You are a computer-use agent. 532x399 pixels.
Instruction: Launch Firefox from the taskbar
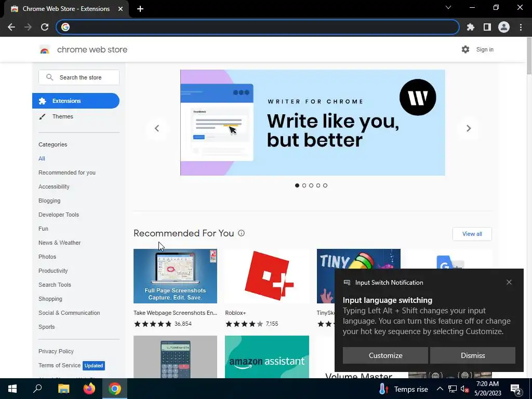pyautogui.click(x=89, y=389)
